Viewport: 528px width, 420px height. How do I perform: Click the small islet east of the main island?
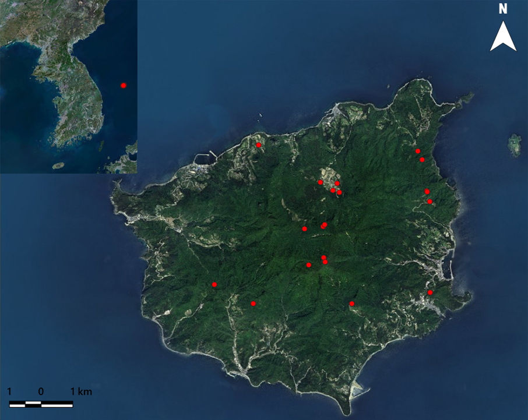click(515, 145)
